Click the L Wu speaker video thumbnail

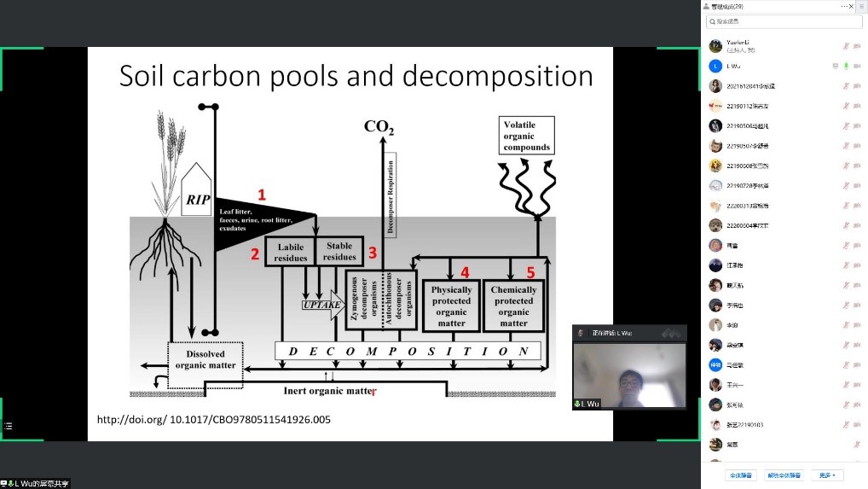[x=629, y=371]
